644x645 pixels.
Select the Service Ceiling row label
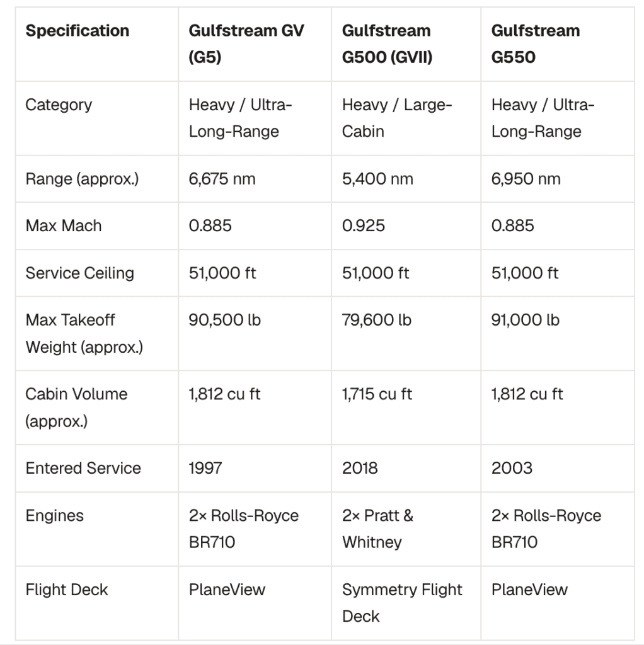(x=79, y=273)
